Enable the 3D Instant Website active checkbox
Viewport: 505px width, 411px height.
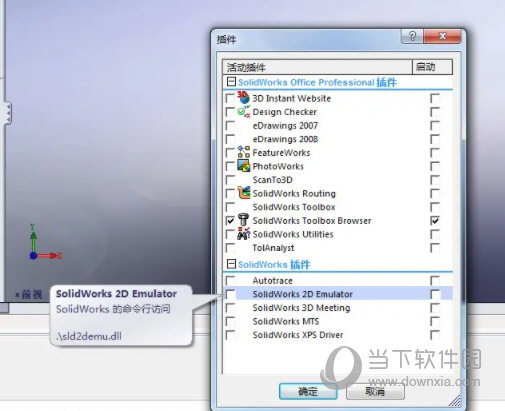coord(230,98)
